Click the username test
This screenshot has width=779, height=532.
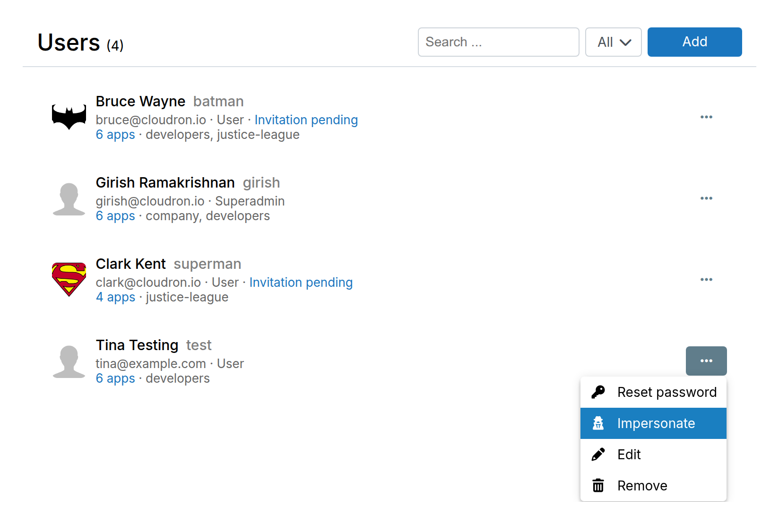199,345
